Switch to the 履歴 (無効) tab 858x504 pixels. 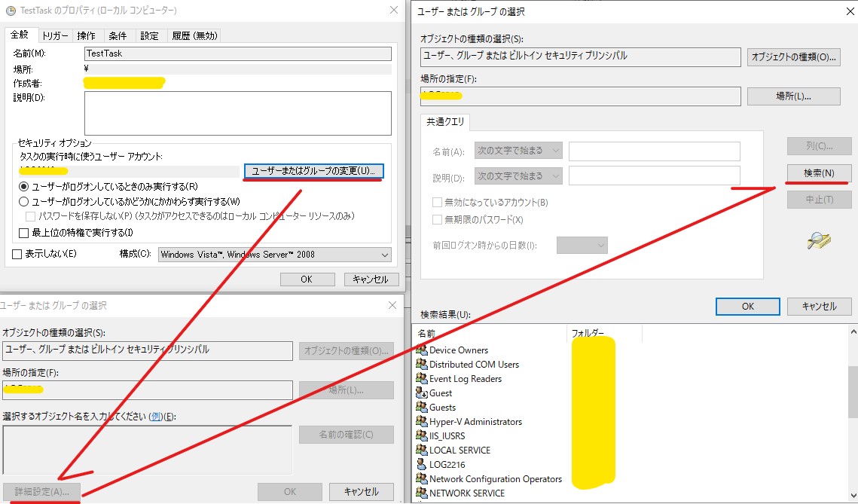point(195,35)
